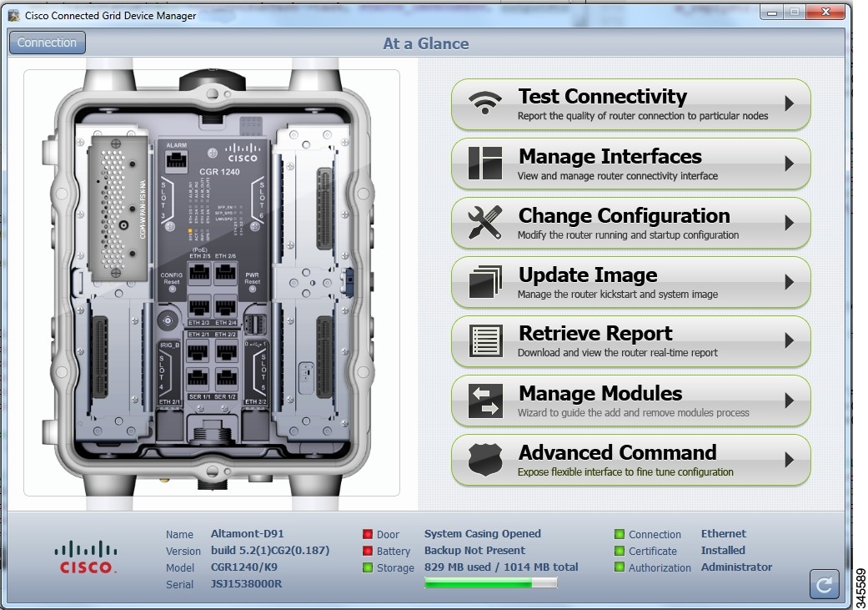Open the Test Connectivity arrow
868x610 pixels.
[790, 103]
